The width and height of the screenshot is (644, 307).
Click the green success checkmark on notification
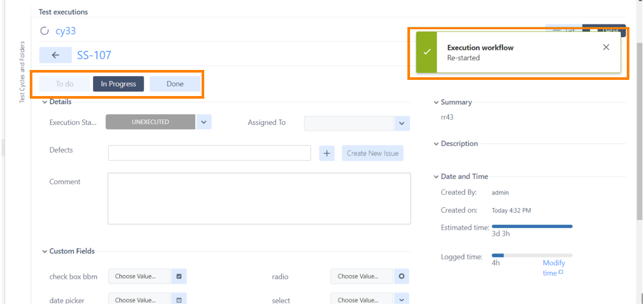(x=427, y=52)
